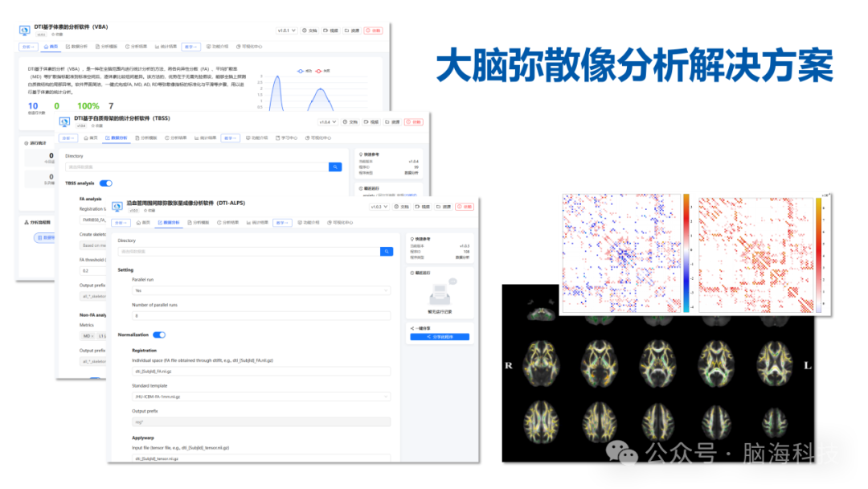
Task: Open the folder resources button in TBSS header
Action: (392, 121)
